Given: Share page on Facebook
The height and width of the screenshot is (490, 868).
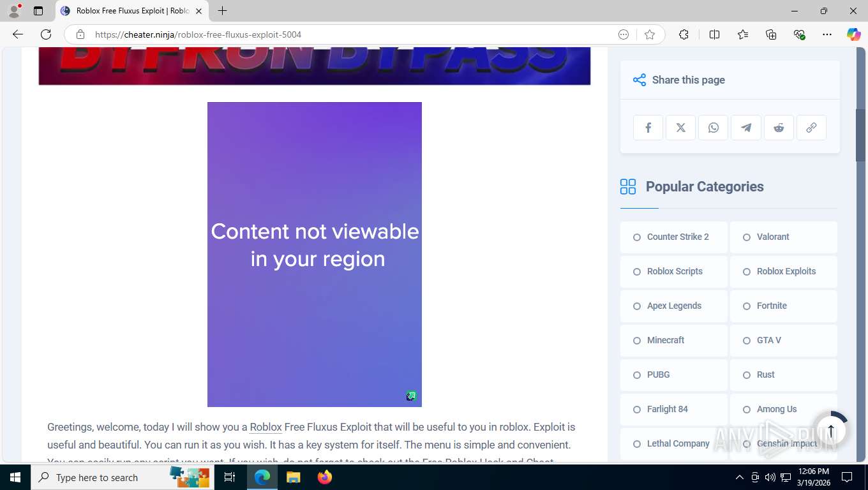Looking at the screenshot, I should point(648,128).
